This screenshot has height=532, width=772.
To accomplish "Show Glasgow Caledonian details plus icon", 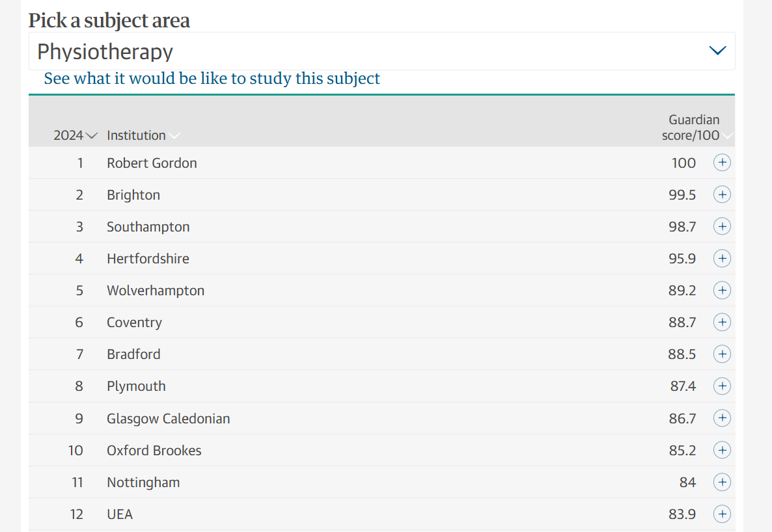I will coord(722,418).
